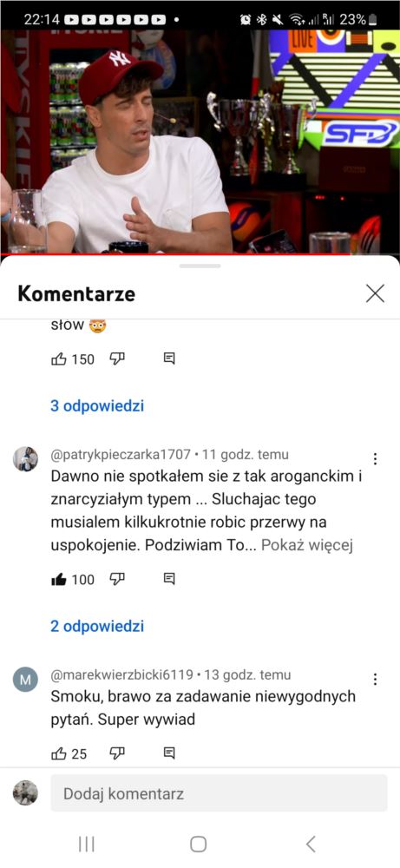Tap the Dodaj komentarz input field
The width and height of the screenshot is (400, 868).
click(219, 793)
